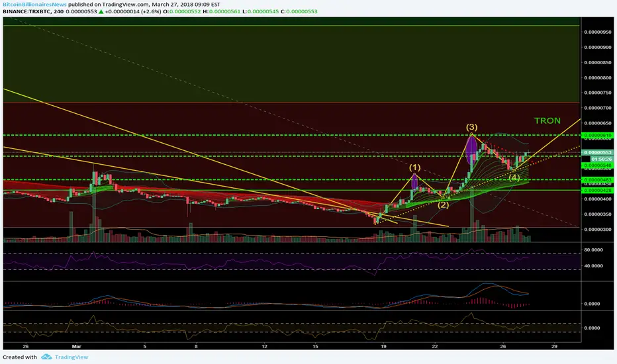Click the 0.00000950 price axis label

tap(598, 32)
